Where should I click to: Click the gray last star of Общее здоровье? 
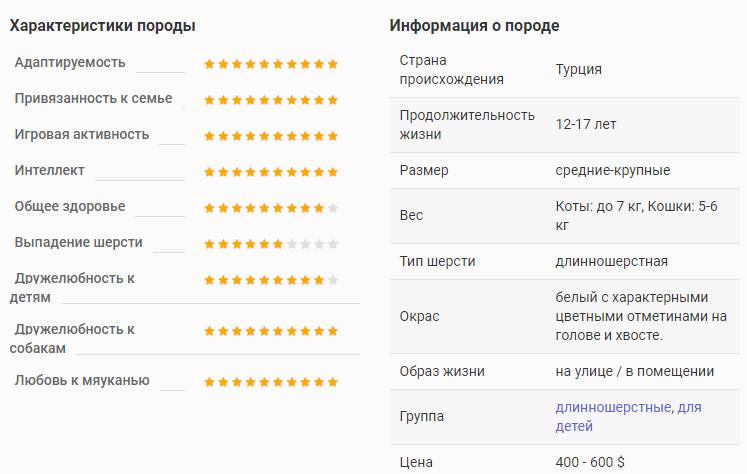pos(333,208)
